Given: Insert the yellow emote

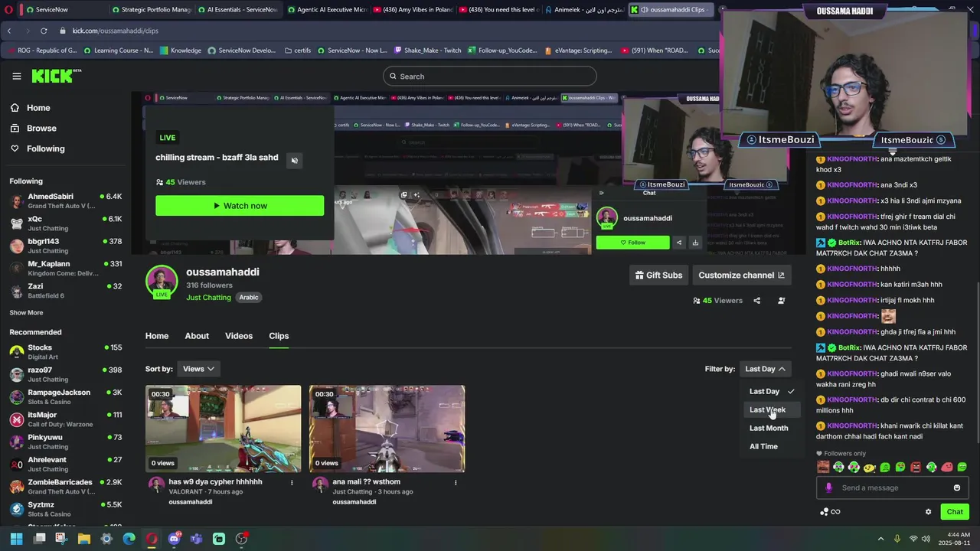Looking at the screenshot, I should (869, 468).
